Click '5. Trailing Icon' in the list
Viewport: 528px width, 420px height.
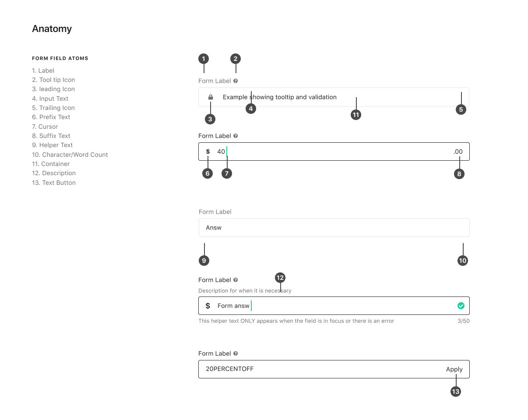53,108
